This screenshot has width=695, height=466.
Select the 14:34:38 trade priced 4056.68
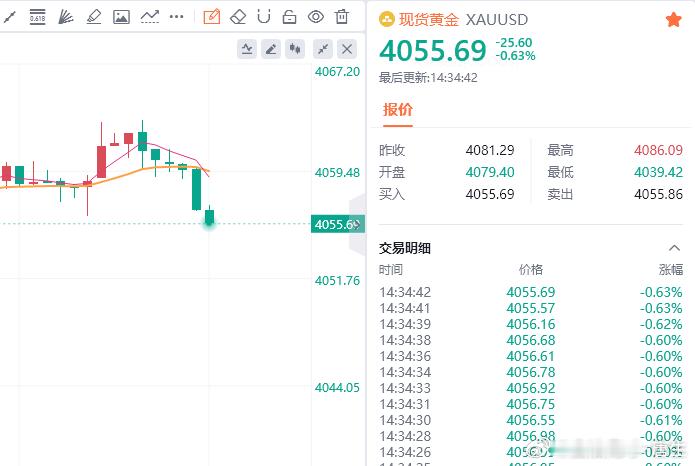point(531,340)
